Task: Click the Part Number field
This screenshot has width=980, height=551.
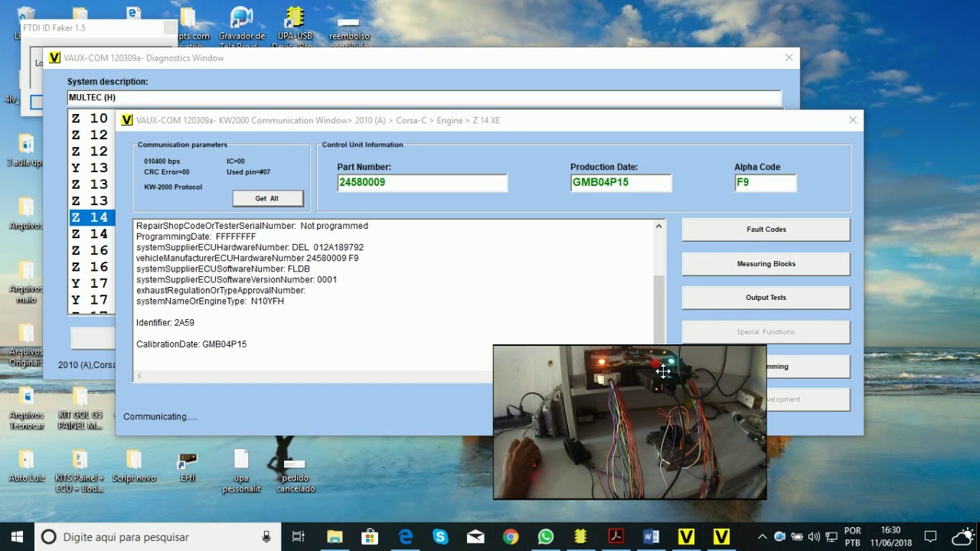Action: (422, 183)
